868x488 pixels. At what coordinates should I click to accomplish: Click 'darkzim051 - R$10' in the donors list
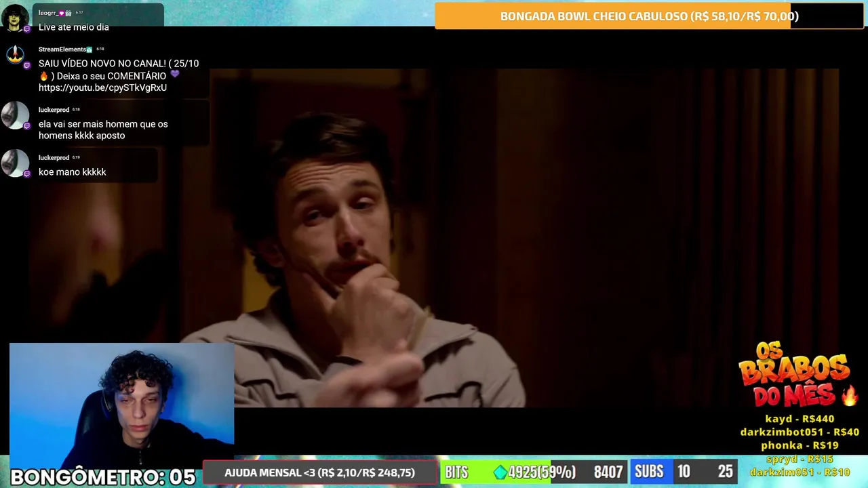click(x=800, y=472)
